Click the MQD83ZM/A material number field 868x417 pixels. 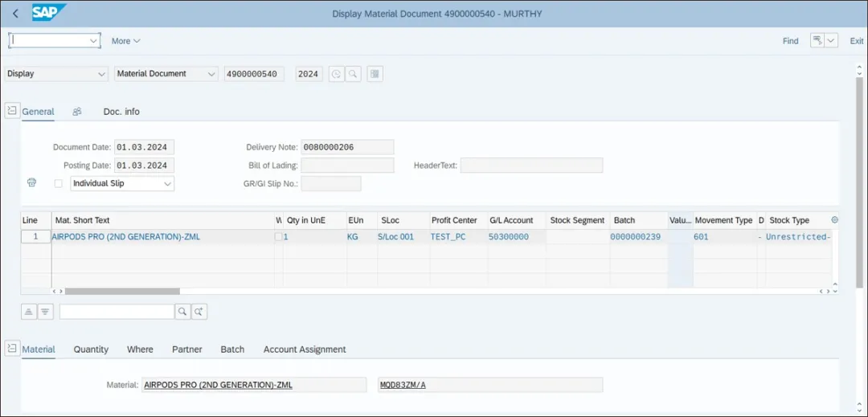coord(490,385)
